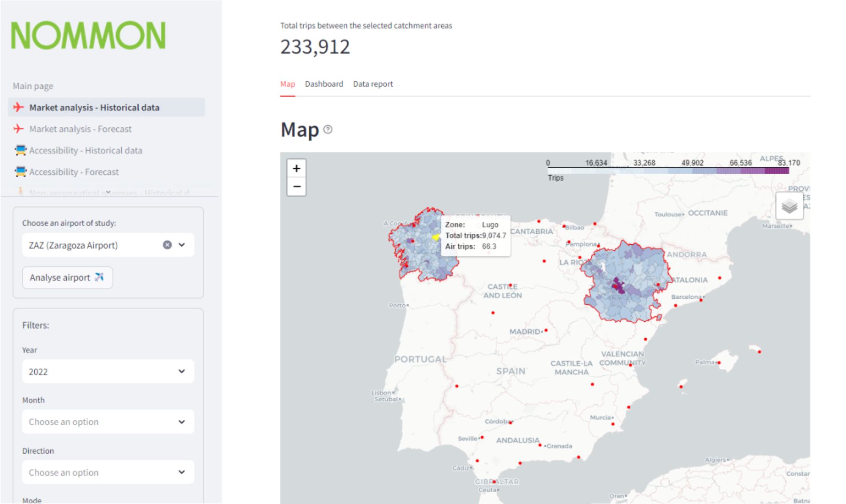Image resolution: width=846 pixels, height=504 pixels.
Task: Switch to the Data report tab
Action: coord(373,84)
